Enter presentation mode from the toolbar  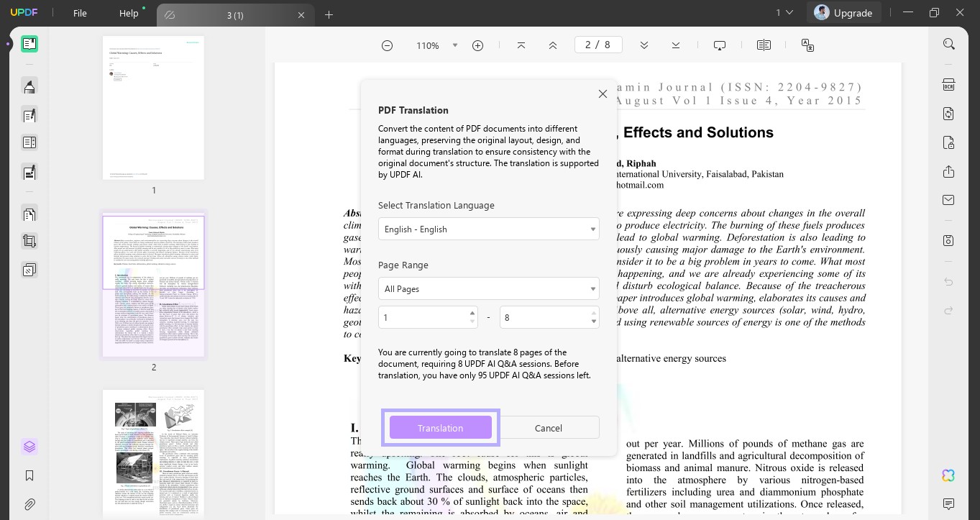pos(720,45)
